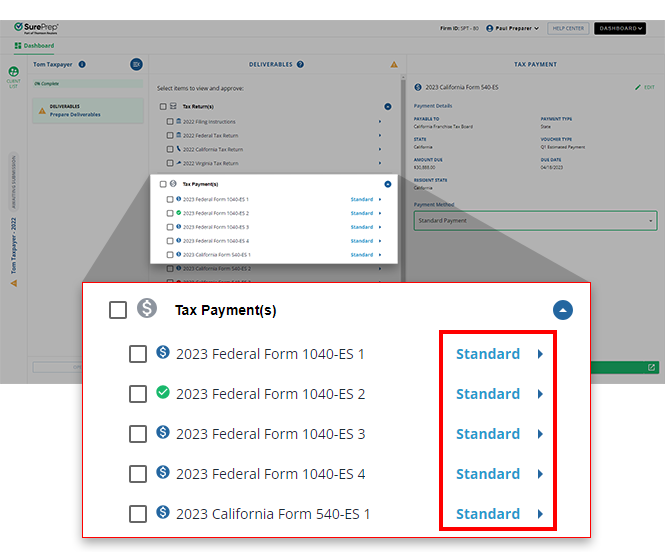Switch to the Dashboard tab
665x552 pixels.
33,46
